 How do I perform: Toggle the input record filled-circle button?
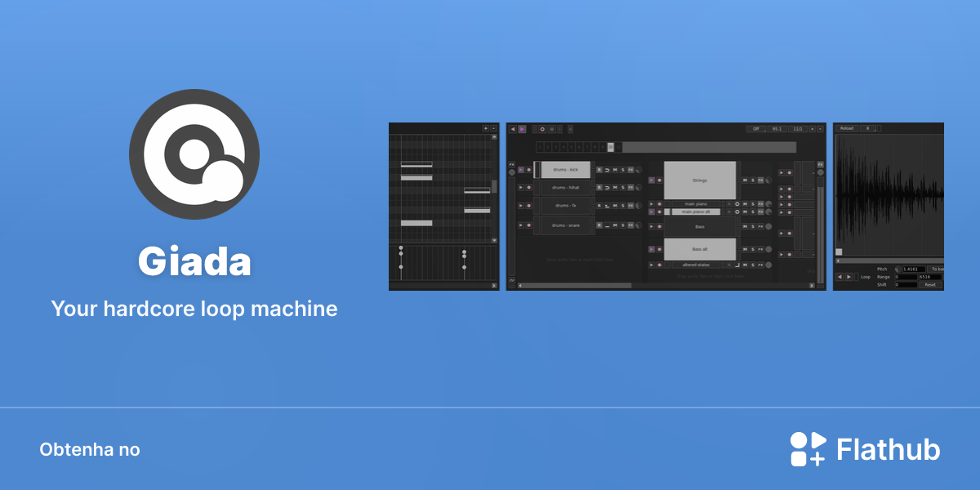tap(552, 129)
